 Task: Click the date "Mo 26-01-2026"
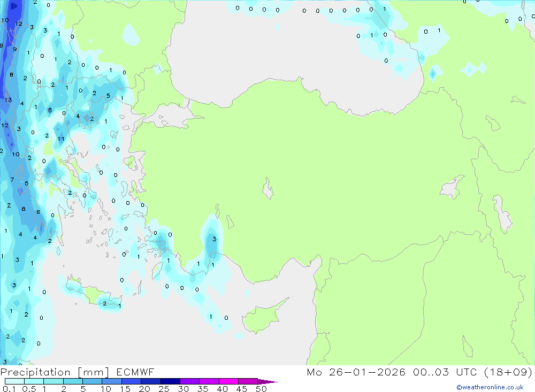pyautogui.click(x=356, y=372)
